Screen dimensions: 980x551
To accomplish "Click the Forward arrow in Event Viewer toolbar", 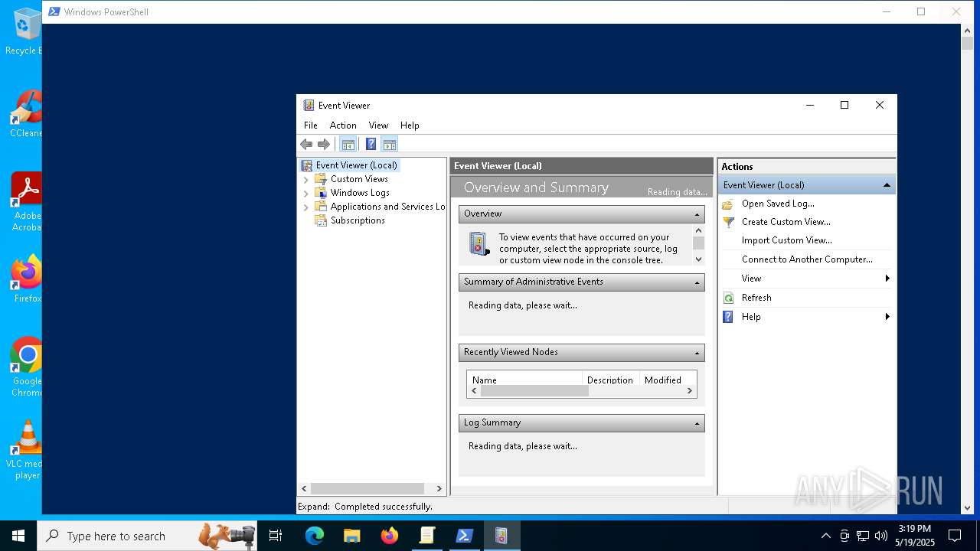I will point(324,144).
